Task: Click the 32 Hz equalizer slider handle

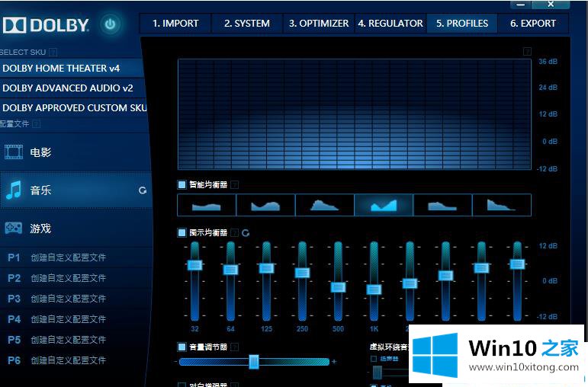Action: 194,265
